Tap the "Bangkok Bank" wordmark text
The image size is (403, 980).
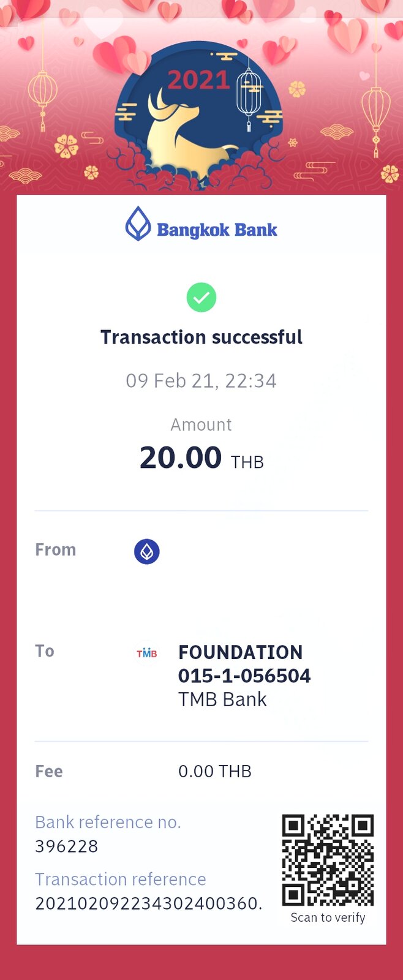(217, 230)
